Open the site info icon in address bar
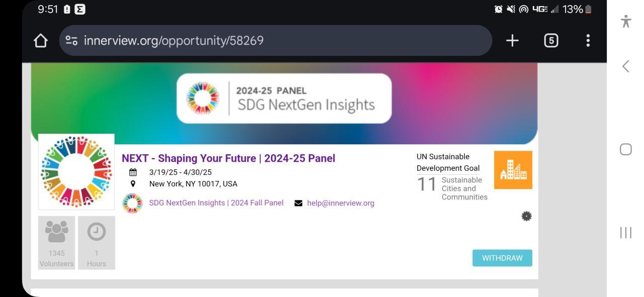 (71, 41)
